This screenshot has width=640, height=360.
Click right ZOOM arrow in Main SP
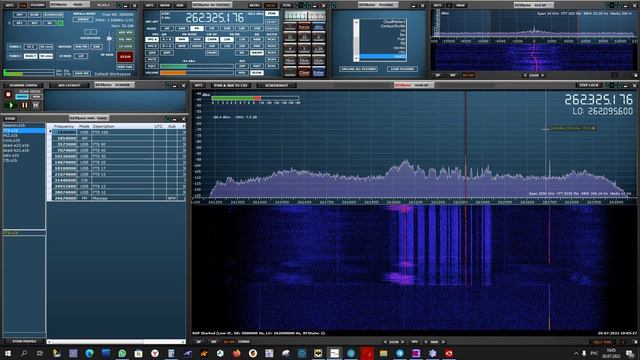tap(402, 342)
